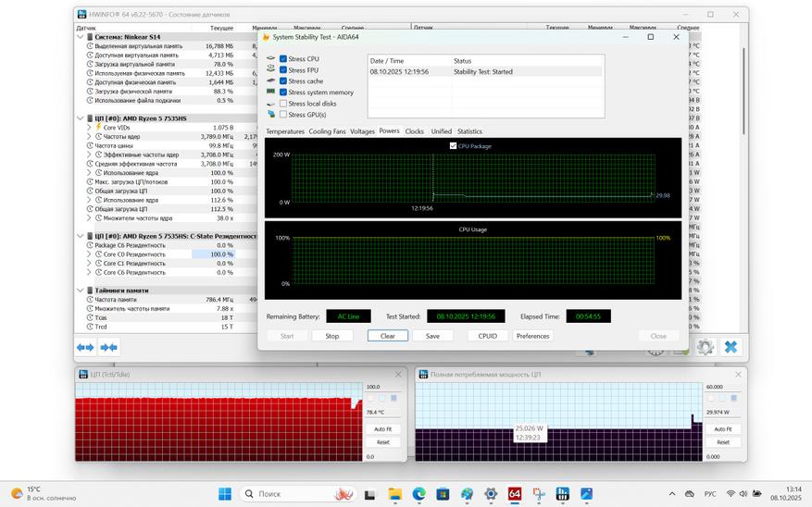Switch to the Temperatures tab
This screenshot has height=507, width=812.
coord(285,131)
